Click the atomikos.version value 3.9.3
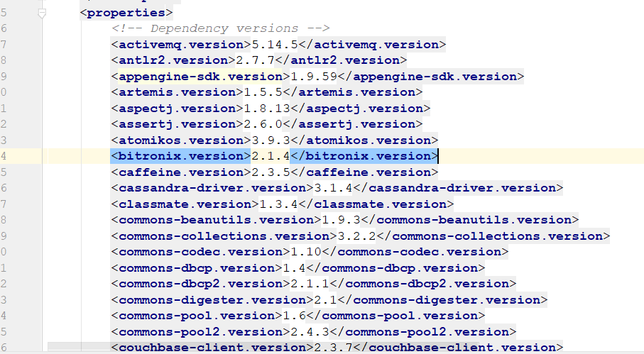Image resolution: width=644 pixels, height=354 pixels. (x=271, y=140)
